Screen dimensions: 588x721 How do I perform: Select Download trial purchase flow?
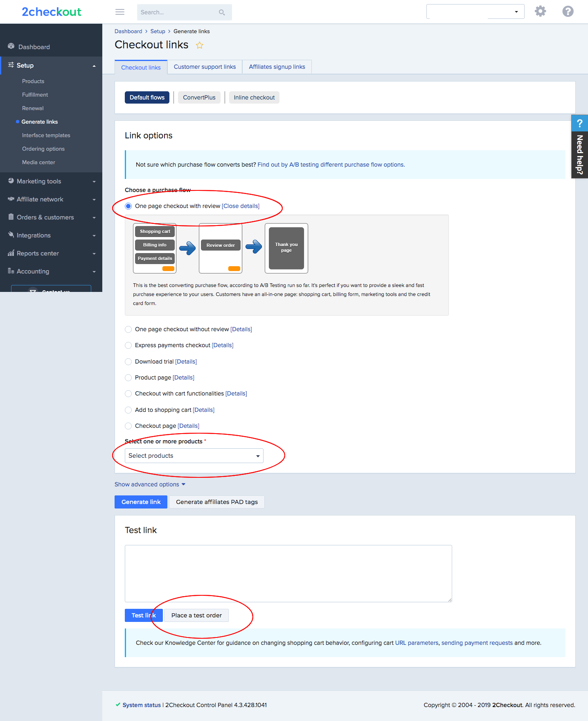coord(128,362)
